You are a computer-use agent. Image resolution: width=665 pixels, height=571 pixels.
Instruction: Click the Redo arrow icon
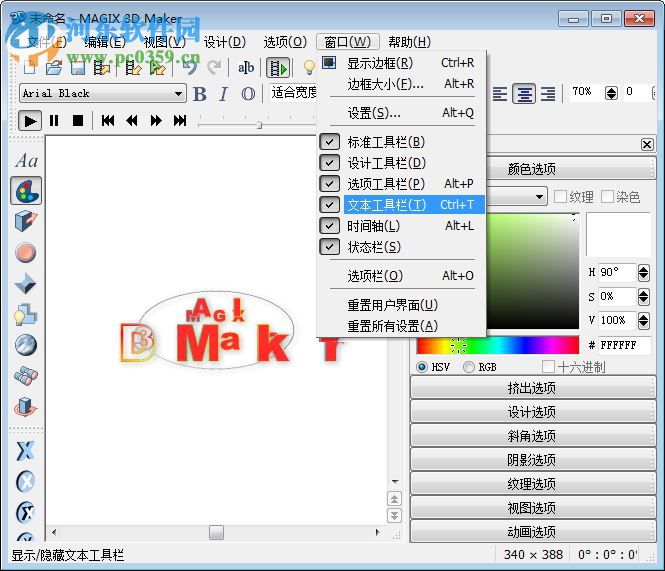point(214,67)
